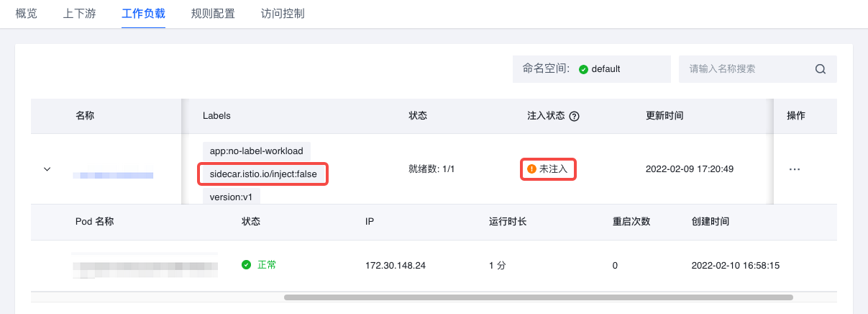This screenshot has width=868, height=314.
Task: Click the blurred workload name link
Action: 114,174
